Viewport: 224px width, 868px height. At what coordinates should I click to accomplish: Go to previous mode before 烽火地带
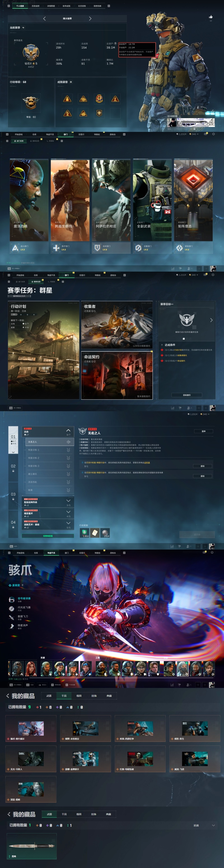tap(45, 18)
